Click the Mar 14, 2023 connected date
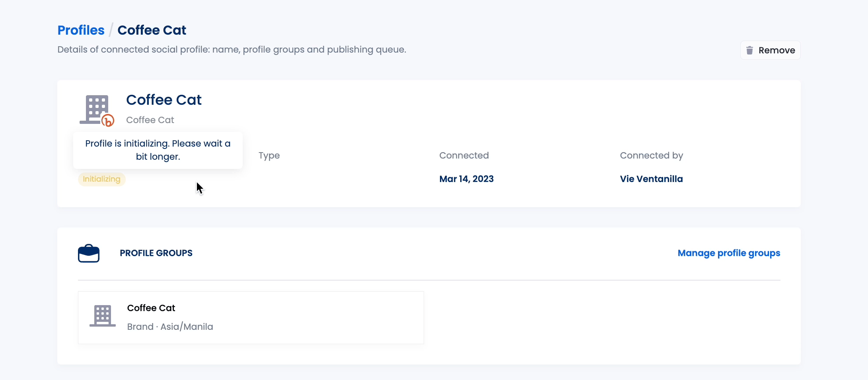The width and height of the screenshot is (868, 380). [x=466, y=179]
